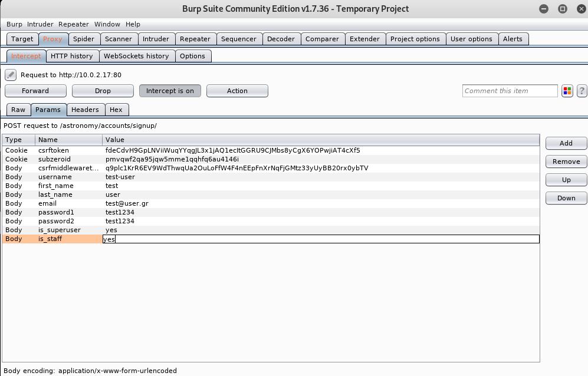Sort parameters by Type column header
This screenshot has height=376, width=588.
point(19,140)
